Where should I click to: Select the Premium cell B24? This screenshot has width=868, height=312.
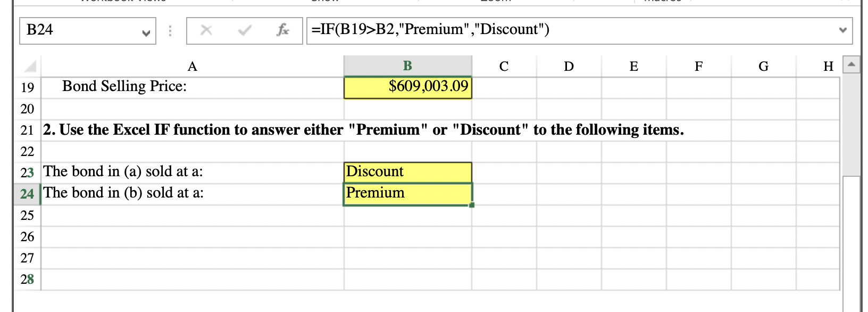pos(407,193)
